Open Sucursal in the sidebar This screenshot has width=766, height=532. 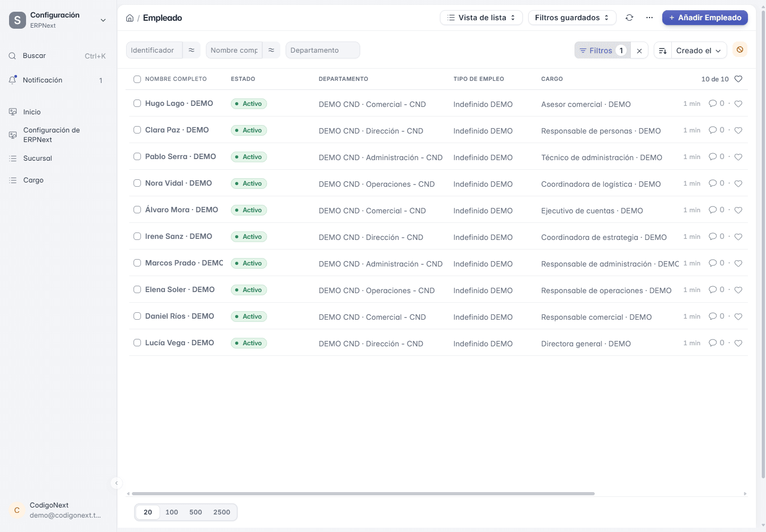point(57,159)
